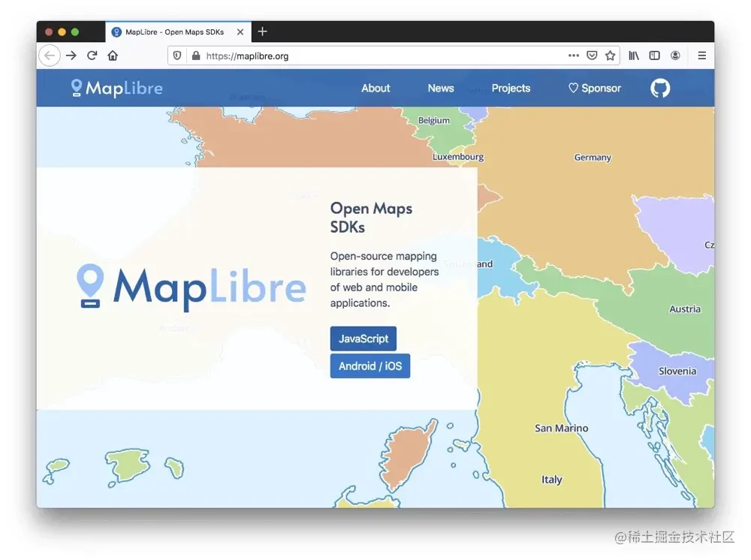
Task: Open page actions three-dot menu
Action: (x=573, y=56)
